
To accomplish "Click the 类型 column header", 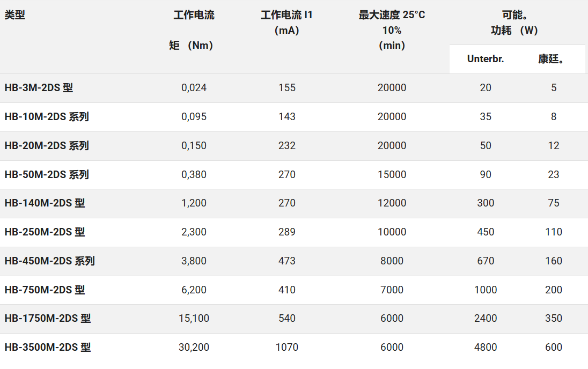I will 15,15.
